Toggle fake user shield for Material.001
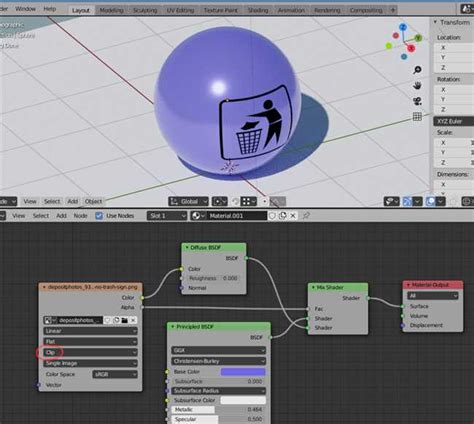The height and width of the screenshot is (424, 474). pyautogui.click(x=272, y=216)
